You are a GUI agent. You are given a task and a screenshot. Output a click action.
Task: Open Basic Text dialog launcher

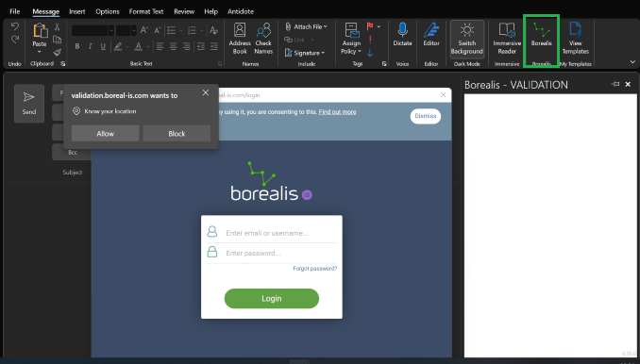click(220, 63)
